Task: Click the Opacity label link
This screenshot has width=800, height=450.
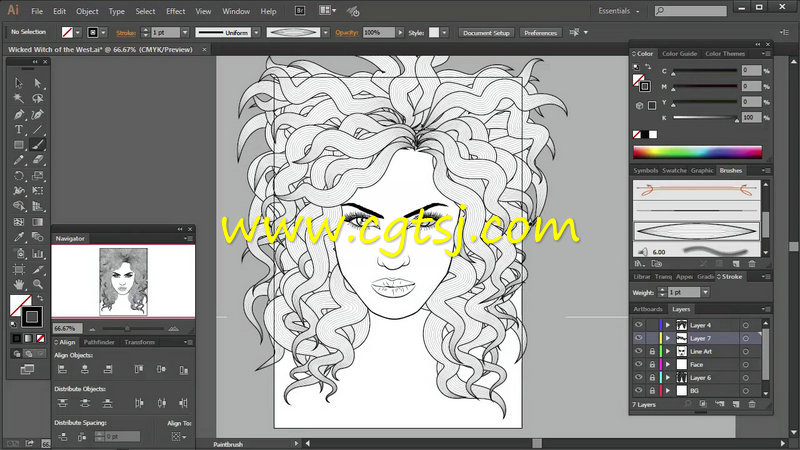Action: point(347,32)
